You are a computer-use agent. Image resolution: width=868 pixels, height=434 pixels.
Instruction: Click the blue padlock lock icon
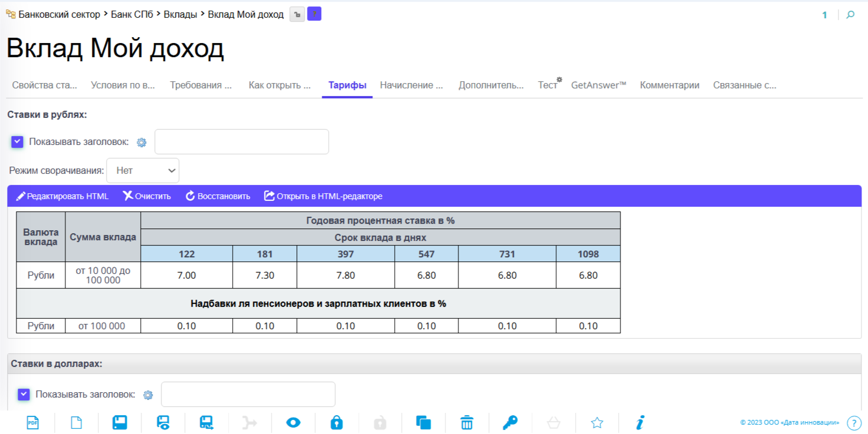pos(336,422)
